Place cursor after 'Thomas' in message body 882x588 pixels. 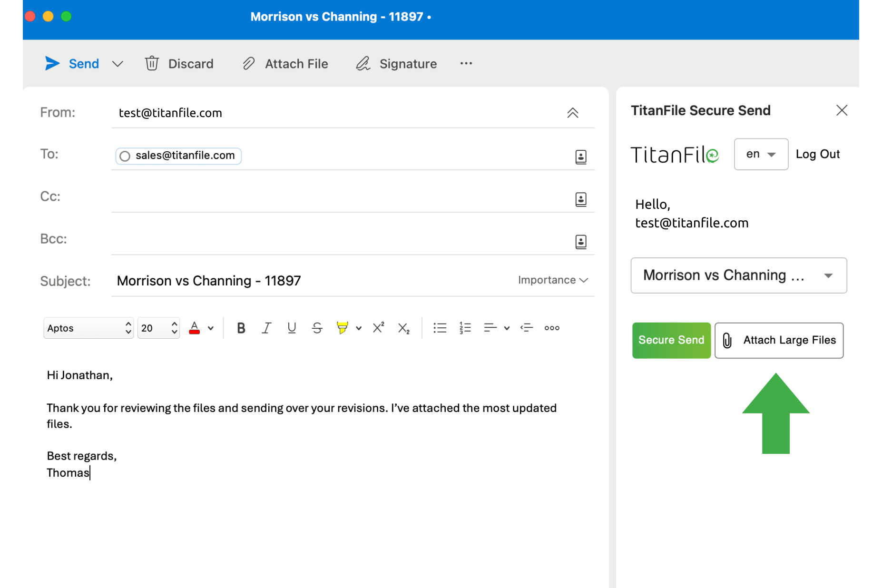point(90,472)
